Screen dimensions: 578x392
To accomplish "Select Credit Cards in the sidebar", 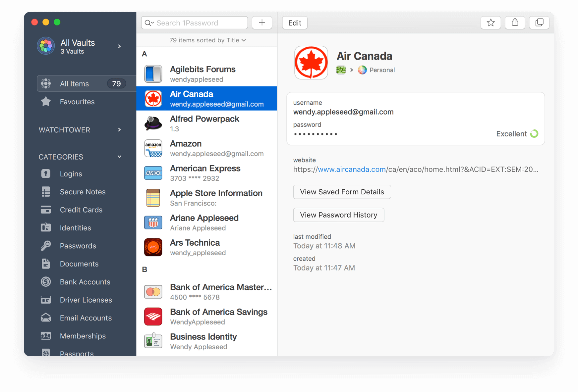I will [x=81, y=210].
